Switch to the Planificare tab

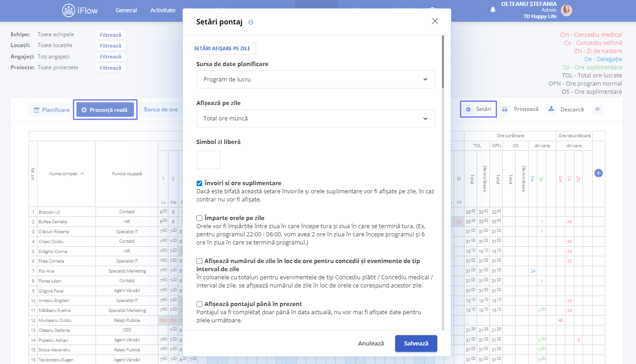pyautogui.click(x=52, y=110)
